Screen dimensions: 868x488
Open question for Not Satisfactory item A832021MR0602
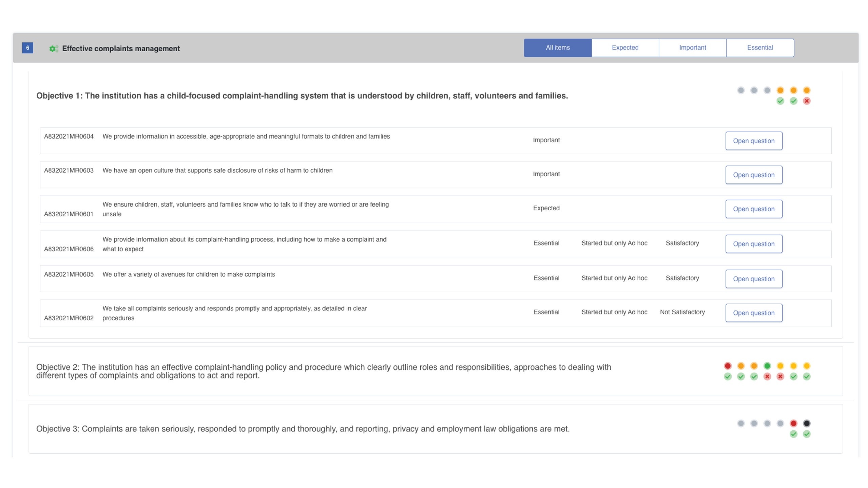tap(753, 313)
